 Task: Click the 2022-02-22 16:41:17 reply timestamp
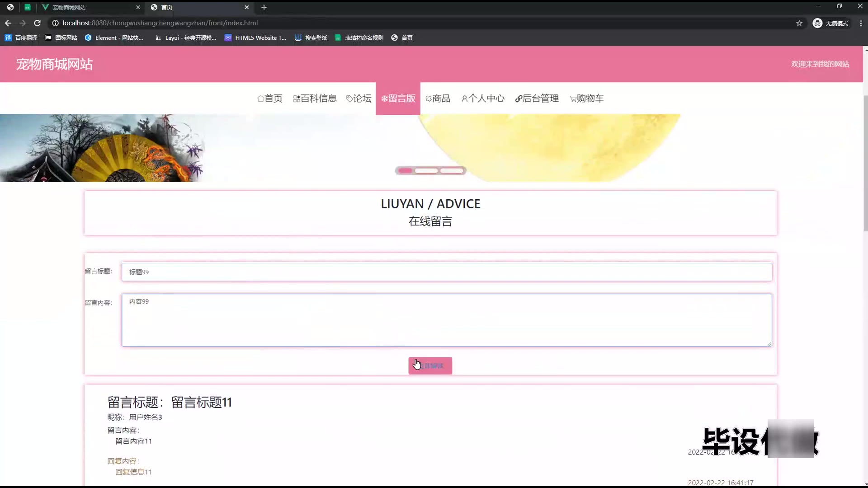tap(721, 483)
